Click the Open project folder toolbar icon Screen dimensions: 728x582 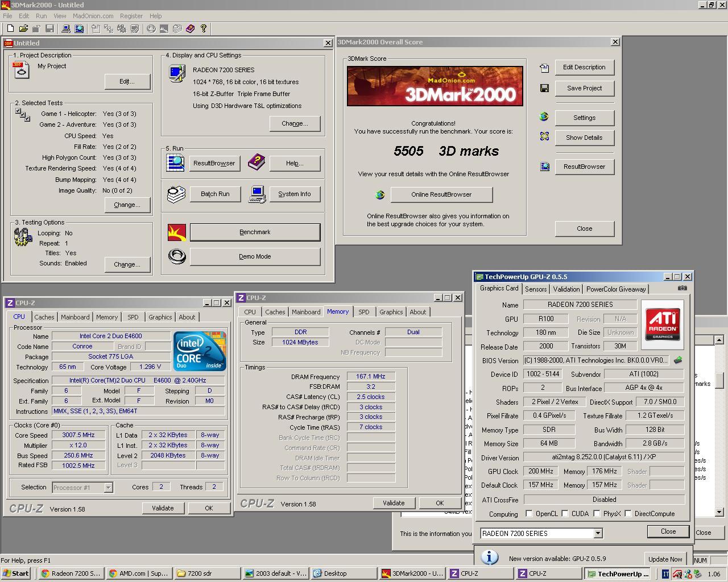coord(23,28)
